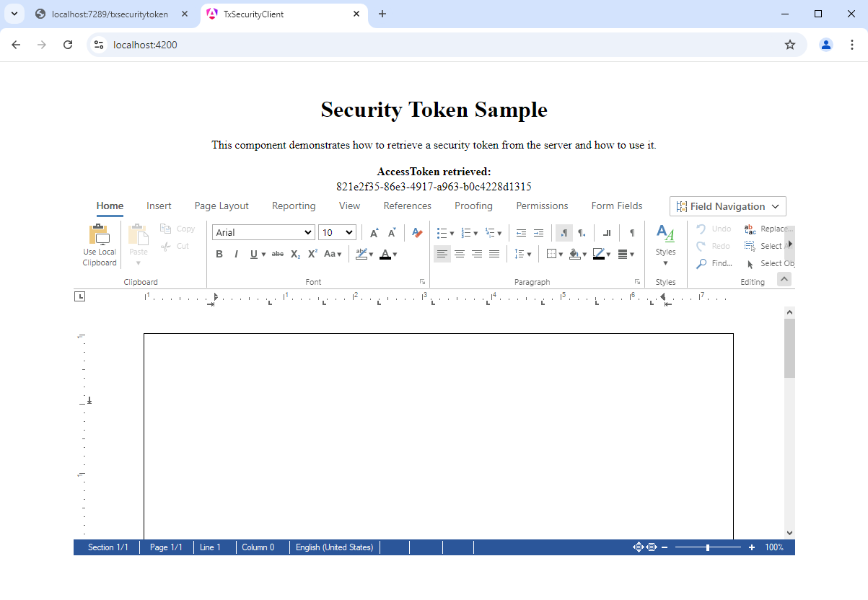Viewport: 868px width, 600px height.
Task: Toggle align left paragraph
Action: (442, 254)
